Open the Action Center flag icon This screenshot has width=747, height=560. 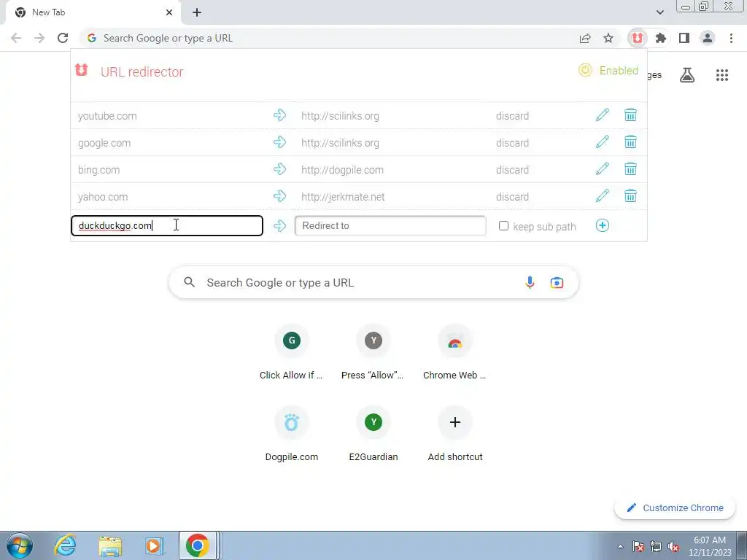coord(638,546)
